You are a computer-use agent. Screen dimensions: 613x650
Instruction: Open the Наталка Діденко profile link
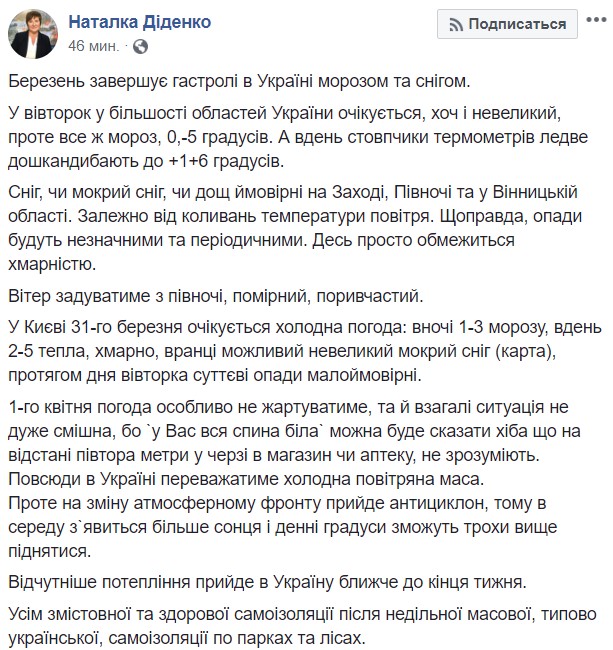click(140, 22)
